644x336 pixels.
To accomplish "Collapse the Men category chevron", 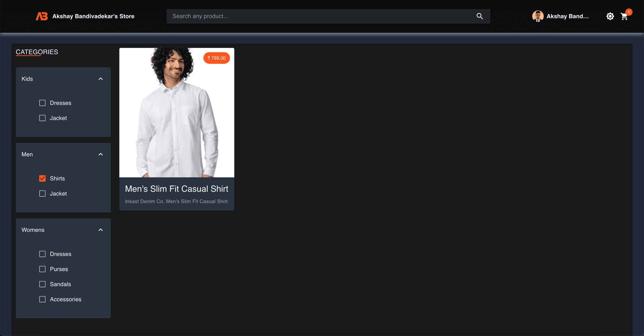I will tap(101, 154).
